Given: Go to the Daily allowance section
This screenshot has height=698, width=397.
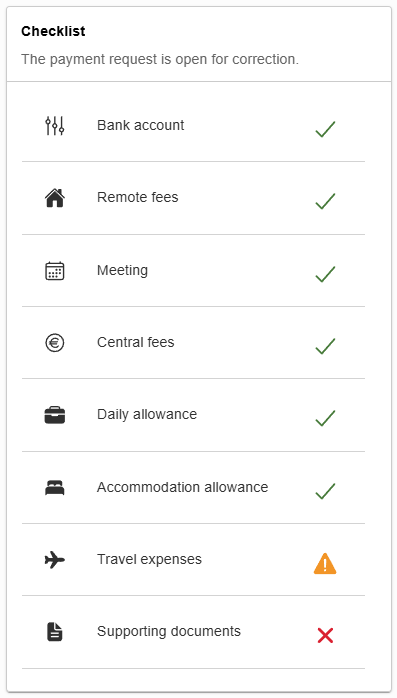Looking at the screenshot, I should pyautogui.click(x=193, y=415).
